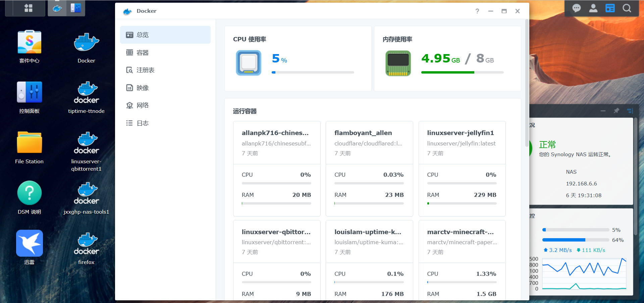The image size is (644, 303).
Task: Click the 6 天 19:31:08 uptime text
Action: 584,196
